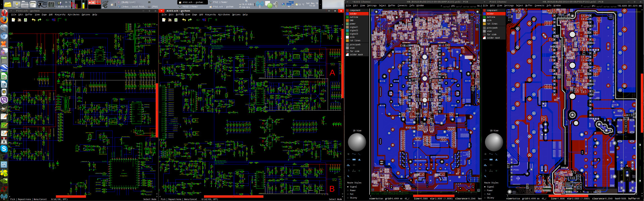Open the Skype icon in the left dock
The width and height of the screenshot is (644, 201).
[x=4, y=148]
